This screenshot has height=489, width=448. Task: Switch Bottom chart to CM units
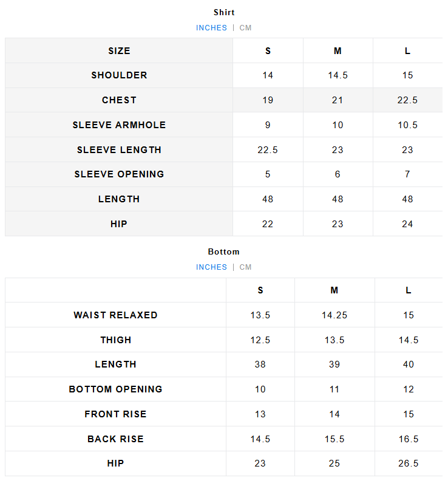[x=245, y=267]
